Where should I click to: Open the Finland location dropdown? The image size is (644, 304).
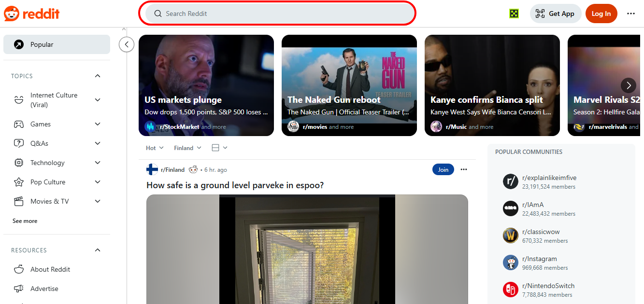click(187, 148)
